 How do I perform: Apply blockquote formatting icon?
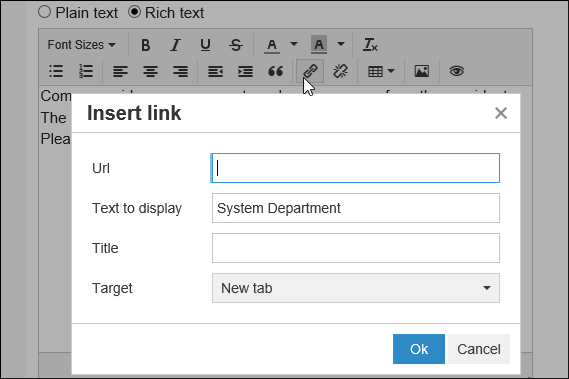click(x=275, y=71)
